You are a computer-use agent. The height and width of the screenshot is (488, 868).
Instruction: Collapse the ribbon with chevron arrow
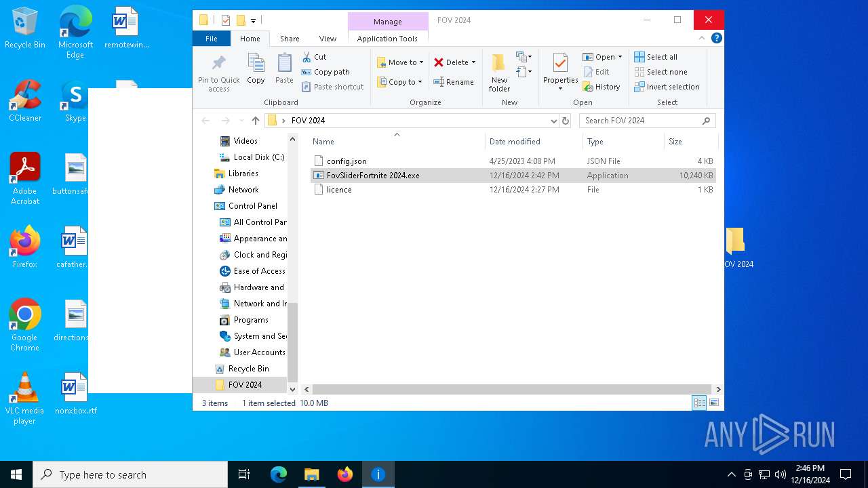703,38
